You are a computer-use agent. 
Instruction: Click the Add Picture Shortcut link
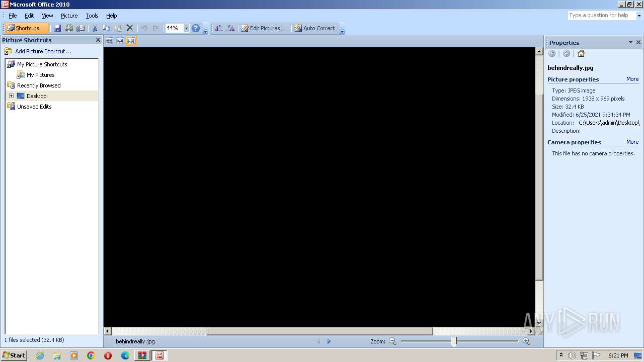click(x=43, y=51)
